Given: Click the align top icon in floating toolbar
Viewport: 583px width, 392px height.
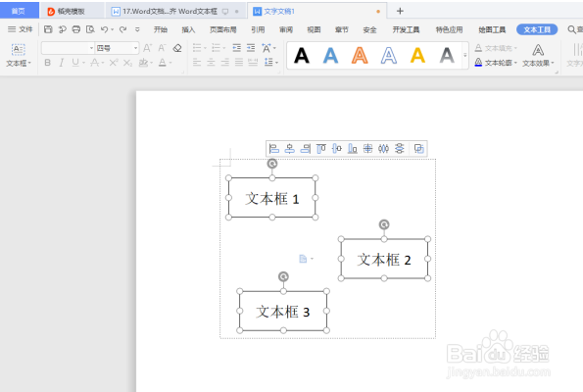Looking at the screenshot, I should [320, 149].
